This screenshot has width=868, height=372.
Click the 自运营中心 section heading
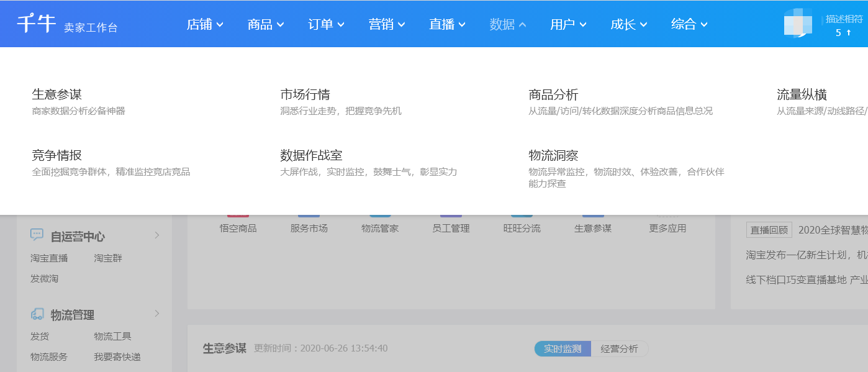click(x=78, y=236)
